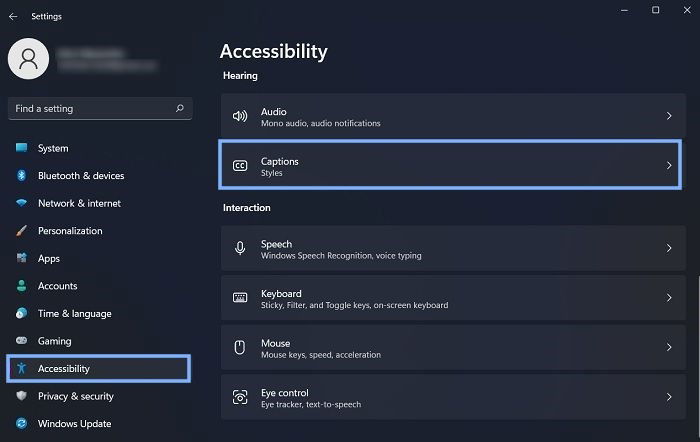Open Audio hearing settings
The image size is (700, 442).
pyautogui.click(x=453, y=116)
